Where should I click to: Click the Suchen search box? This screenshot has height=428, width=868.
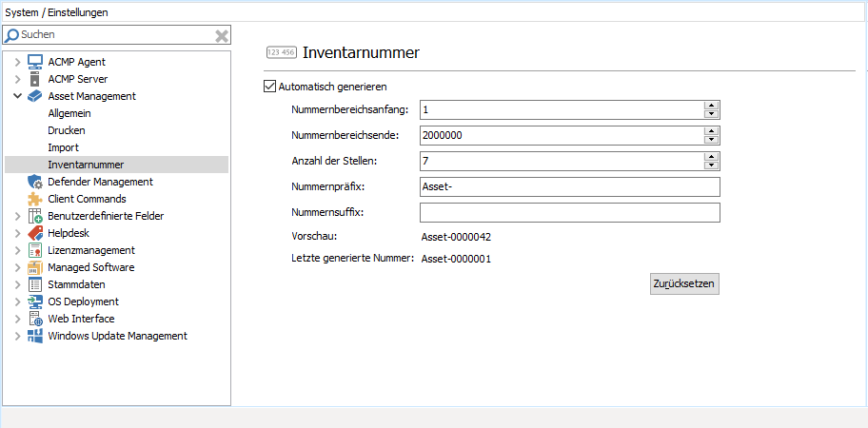(x=117, y=35)
